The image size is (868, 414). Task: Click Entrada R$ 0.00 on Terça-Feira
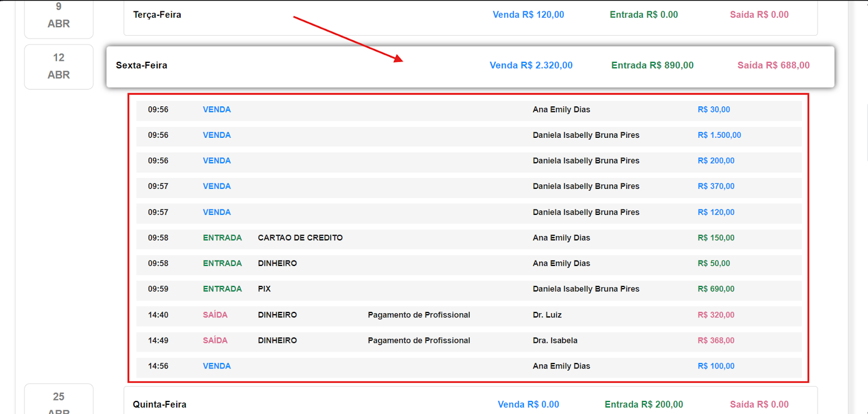(644, 15)
